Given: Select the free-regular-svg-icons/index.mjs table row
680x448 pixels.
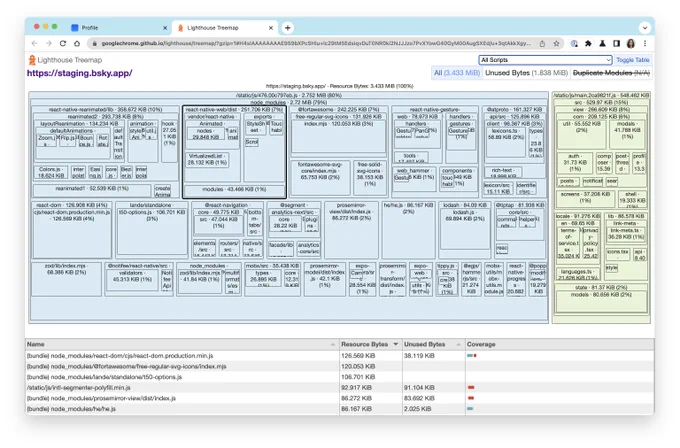Looking at the screenshot, I should point(340,366).
